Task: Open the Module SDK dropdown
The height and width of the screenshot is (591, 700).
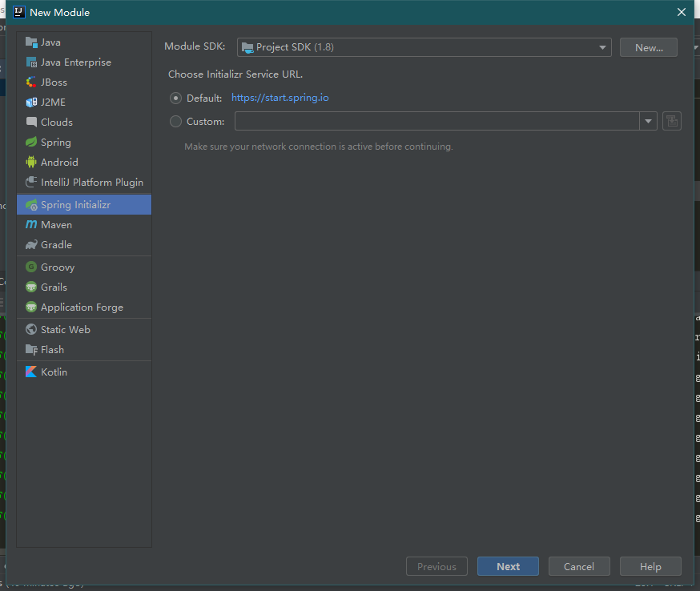Action: [x=424, y=47]
